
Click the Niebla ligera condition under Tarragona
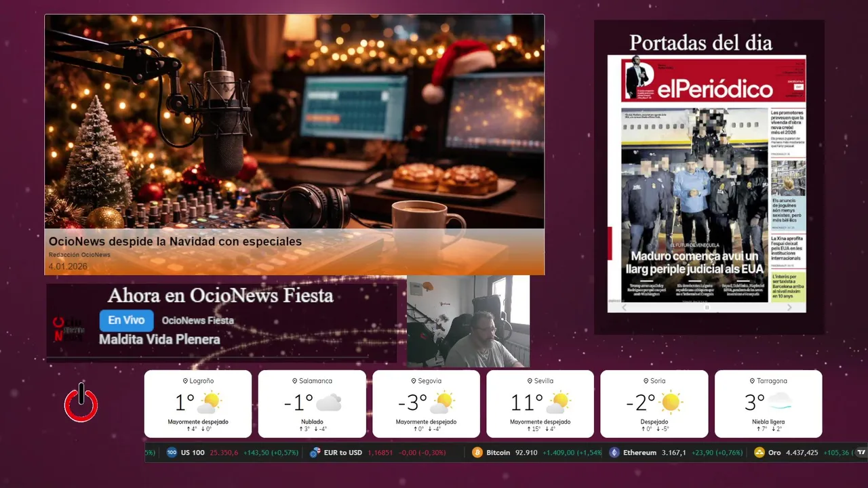[768, 422]
